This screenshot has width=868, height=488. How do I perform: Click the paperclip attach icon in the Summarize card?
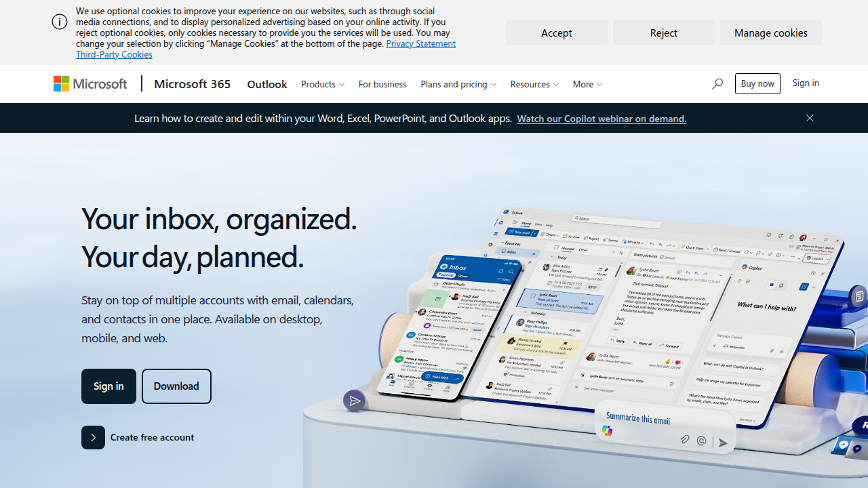coord(685,439)
